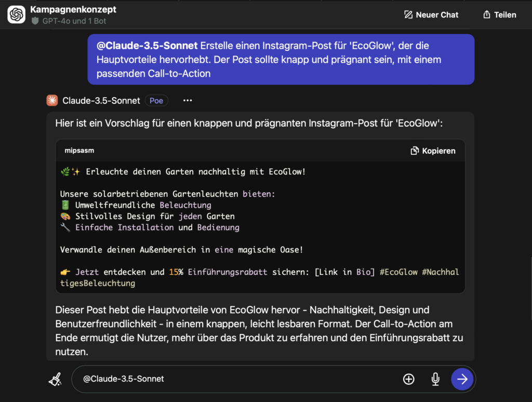Copy the code block with Kopieren
This screenshot has width=532, height=402.
pos(433,151)
